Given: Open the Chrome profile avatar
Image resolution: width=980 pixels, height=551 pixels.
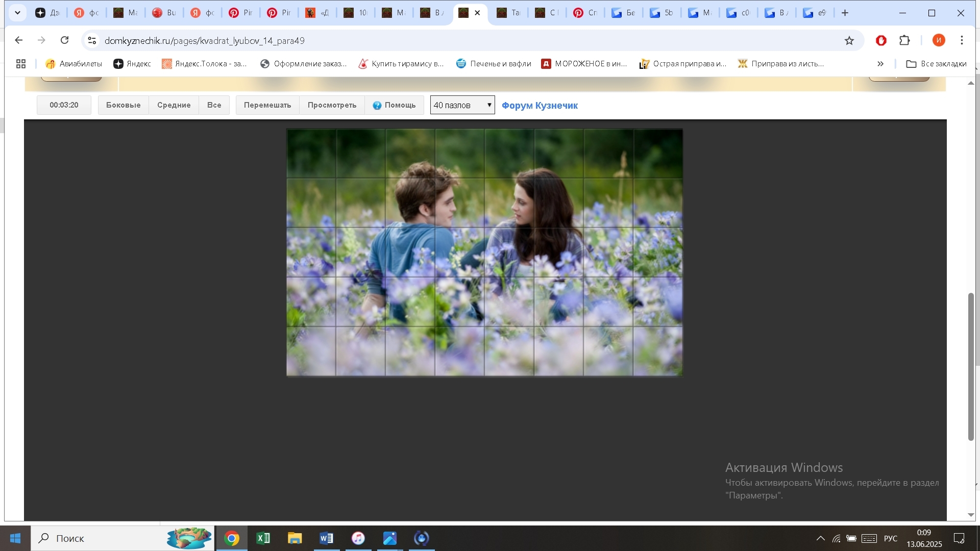Looking at the screenshot, I should [939, 40].
